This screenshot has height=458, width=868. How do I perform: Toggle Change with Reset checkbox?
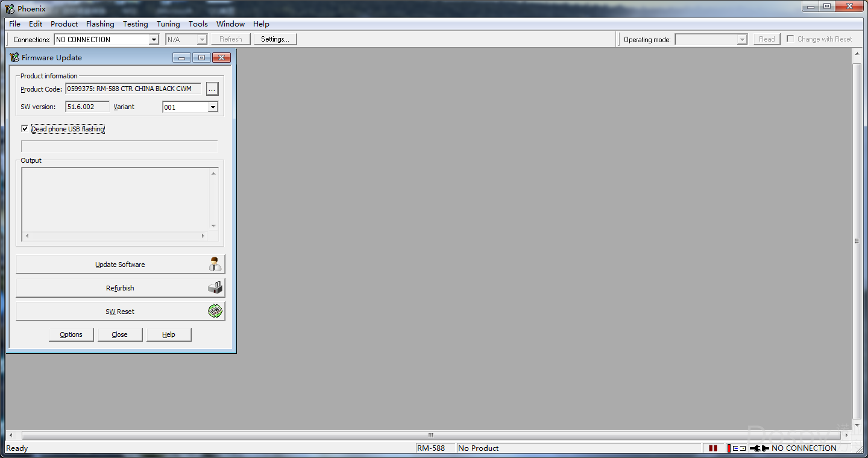(790, 39)
